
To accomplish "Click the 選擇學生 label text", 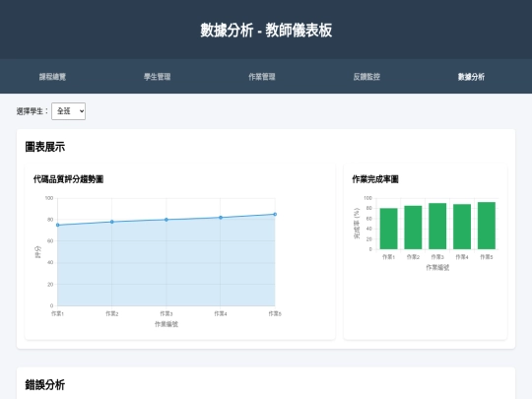I will 32,111.
